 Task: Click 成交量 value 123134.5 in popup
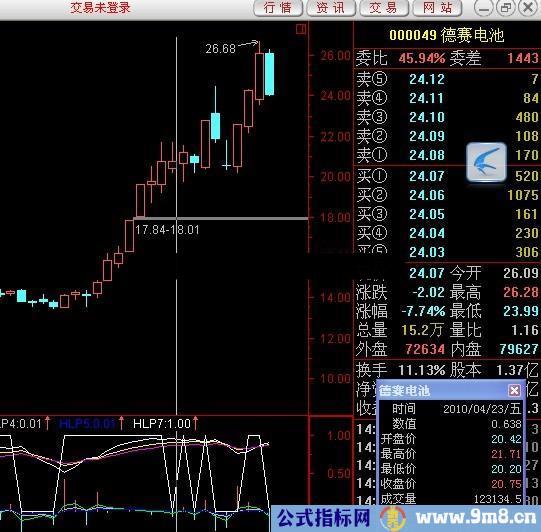click(x=497, y=499)
